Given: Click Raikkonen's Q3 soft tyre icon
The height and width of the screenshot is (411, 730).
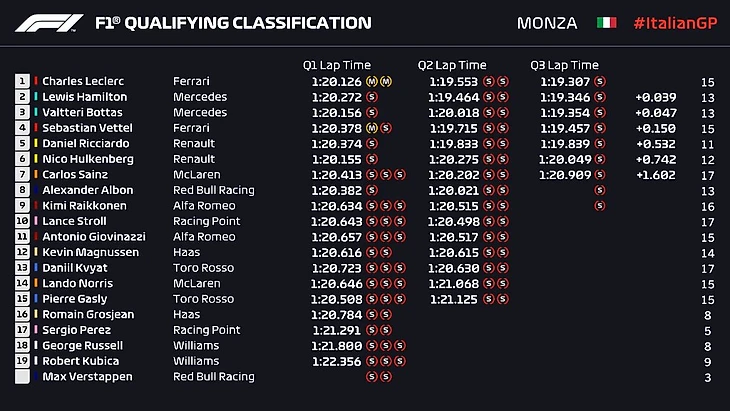Looking at the screenshot, I should point(599,206).
